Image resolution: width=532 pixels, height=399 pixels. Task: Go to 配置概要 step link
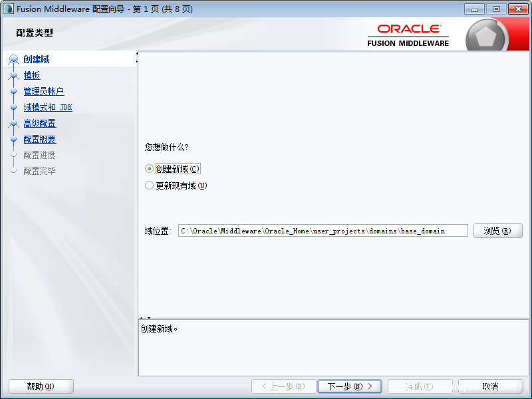[x=40, y=139]
